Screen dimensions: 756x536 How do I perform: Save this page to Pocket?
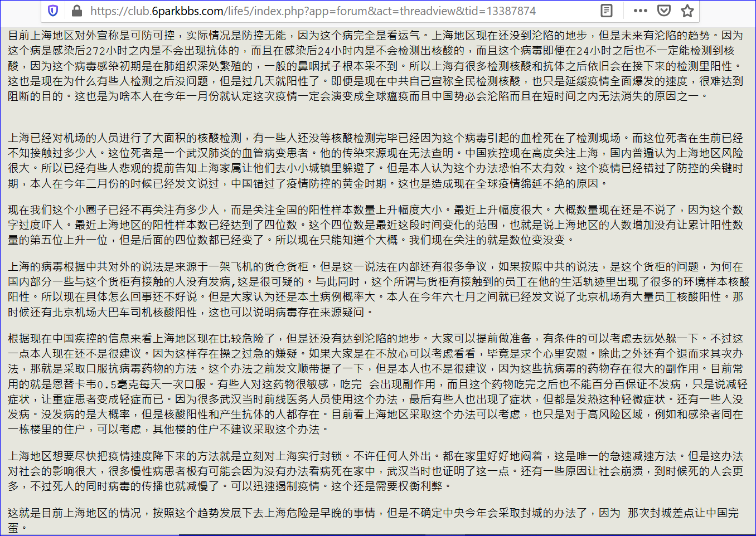click(664, 11)
